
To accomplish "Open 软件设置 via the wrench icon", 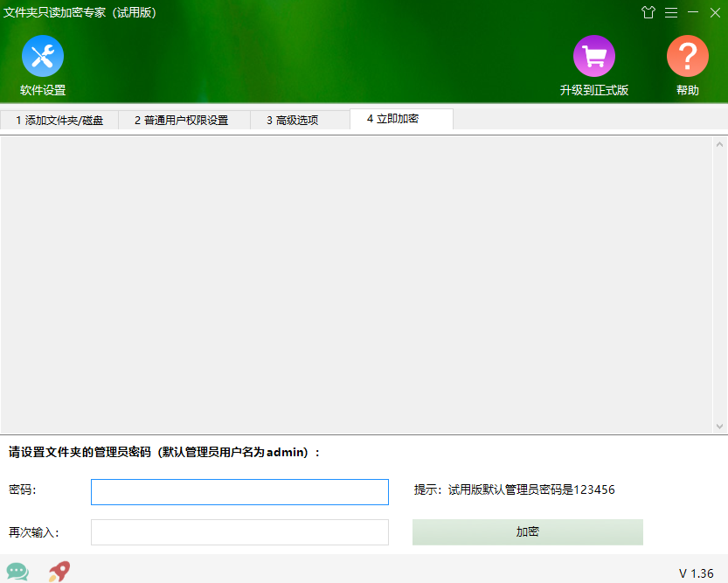I will coord(42,55).
